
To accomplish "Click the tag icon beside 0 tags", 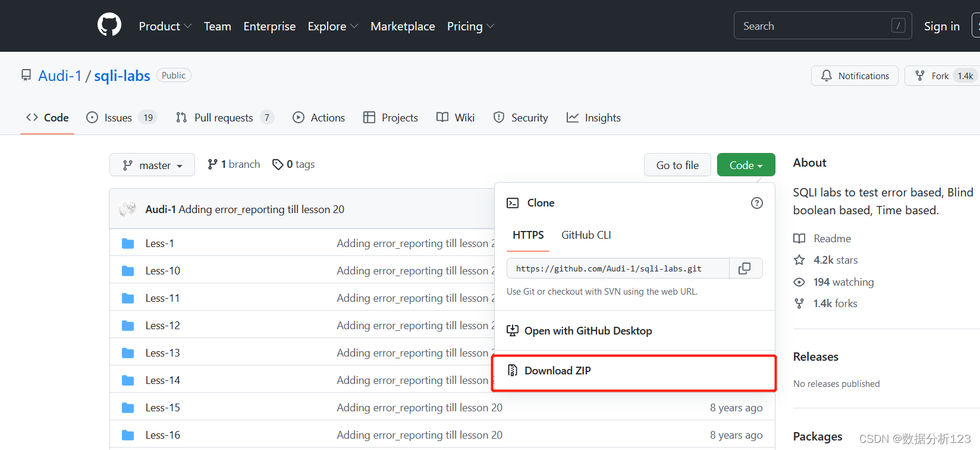I will (x=278, y=164).
